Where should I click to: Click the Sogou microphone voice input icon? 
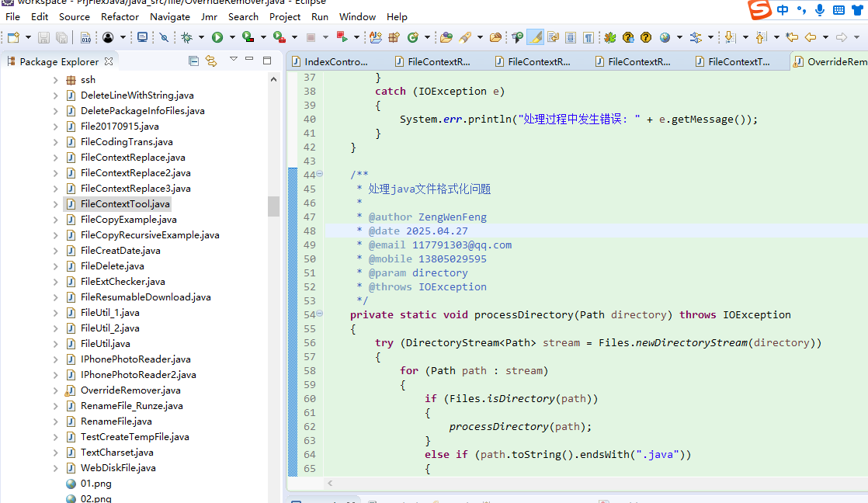pyautogui.click(x=820, y=10)
